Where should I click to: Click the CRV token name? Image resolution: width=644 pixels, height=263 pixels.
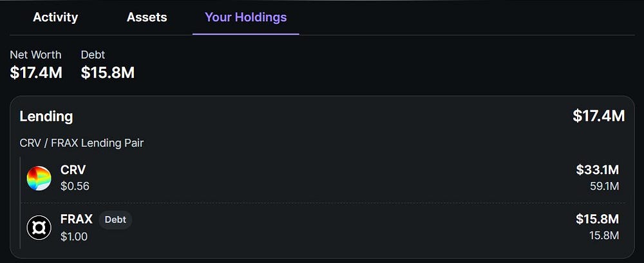click(73, 170)
